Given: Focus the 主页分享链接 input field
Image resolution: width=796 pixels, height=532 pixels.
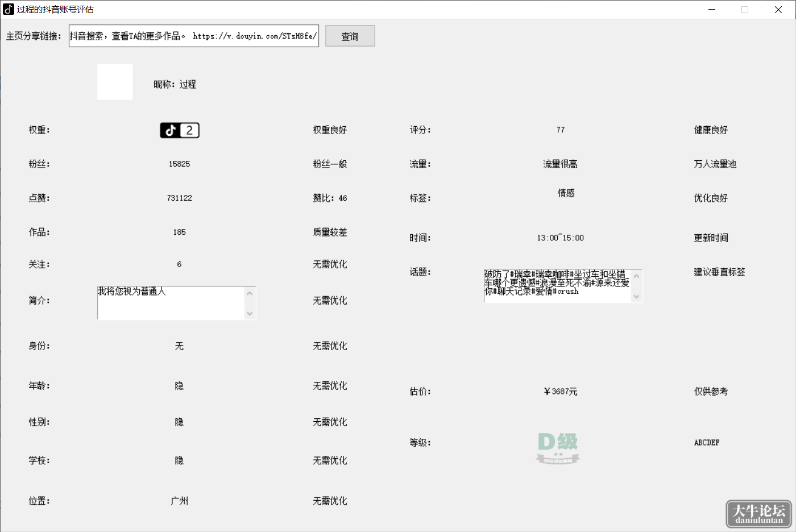Looking at the screenshot, I should click(194, 36).
